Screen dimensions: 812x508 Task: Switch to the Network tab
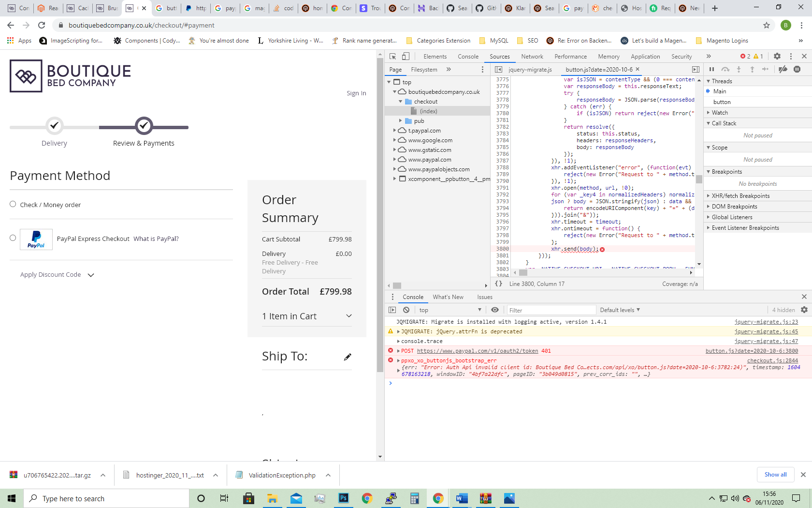pos(532,56)
